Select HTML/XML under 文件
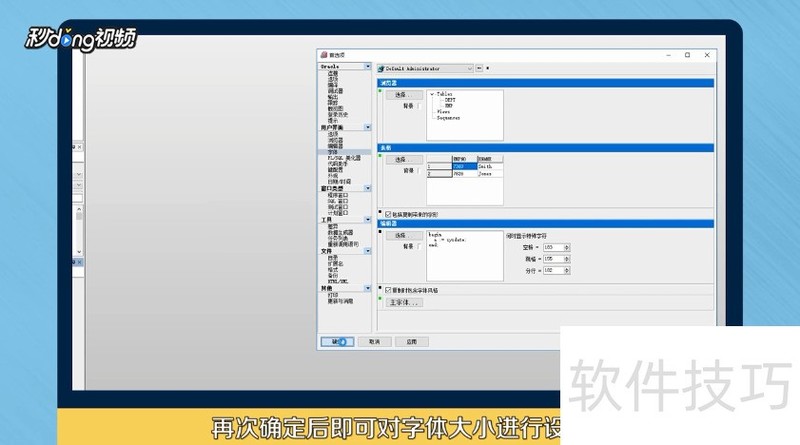 (x=338, y=282)
